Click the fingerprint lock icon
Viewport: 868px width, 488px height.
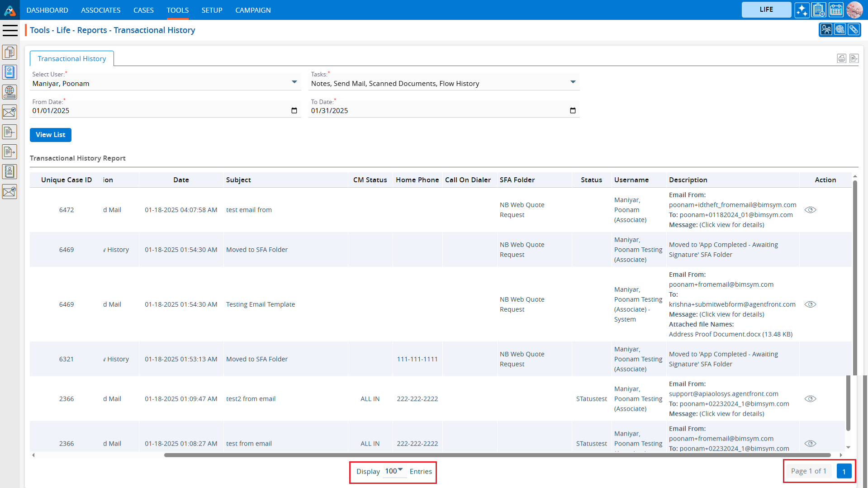pyautogui.click(x=840, y=30)
